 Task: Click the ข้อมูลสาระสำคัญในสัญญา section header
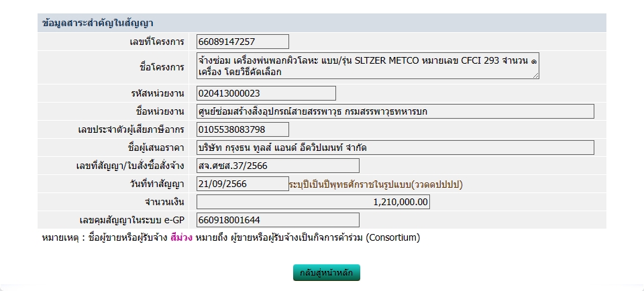tap(98, 23)
